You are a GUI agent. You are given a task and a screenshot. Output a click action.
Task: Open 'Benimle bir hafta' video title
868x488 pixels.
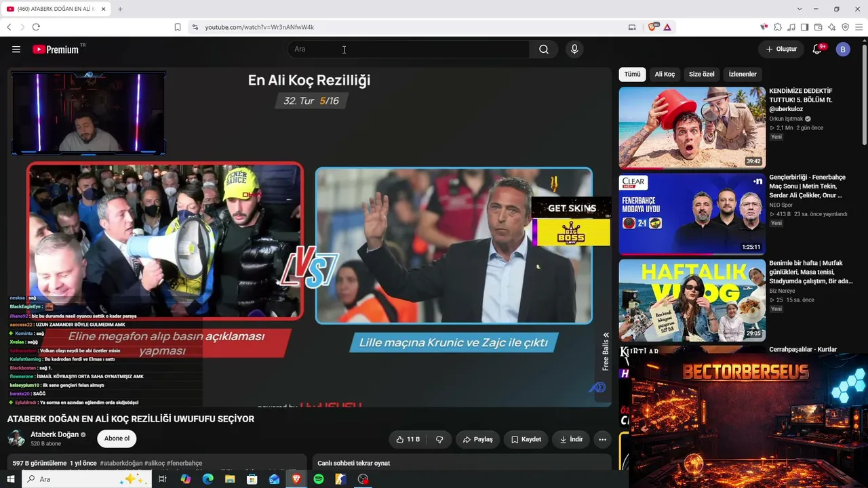pyautogui.click(x=811, y=272)
